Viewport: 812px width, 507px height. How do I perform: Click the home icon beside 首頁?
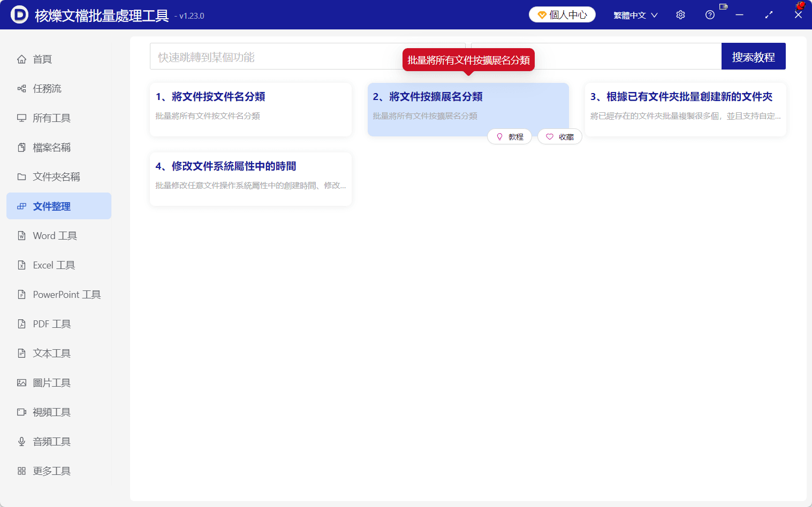click(x=21, y=59)
